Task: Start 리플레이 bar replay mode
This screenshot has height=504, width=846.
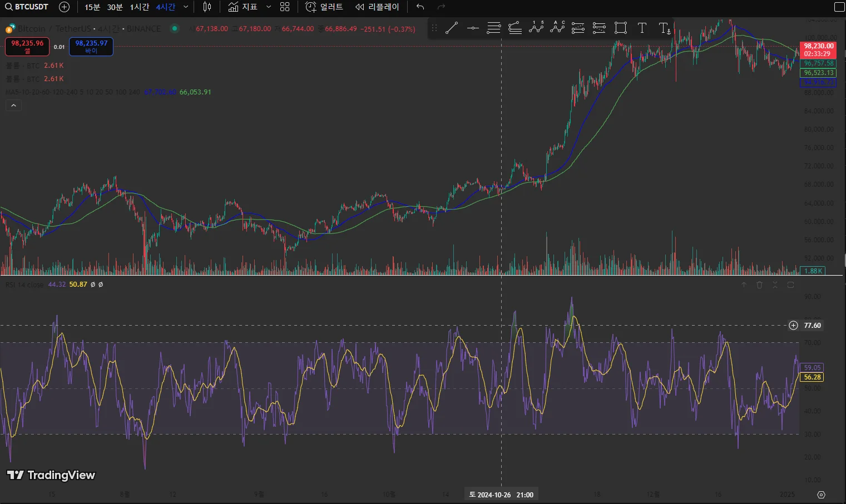Action: [378, 7]
